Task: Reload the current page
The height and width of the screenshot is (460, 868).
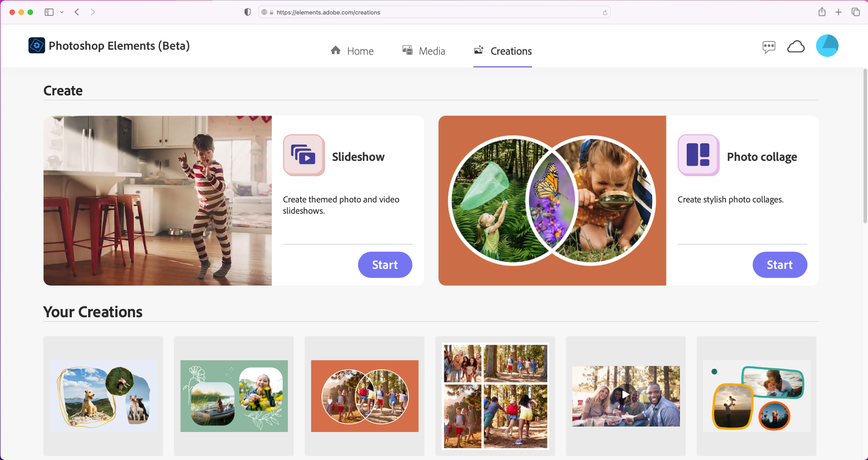Action: coord(605,12)
